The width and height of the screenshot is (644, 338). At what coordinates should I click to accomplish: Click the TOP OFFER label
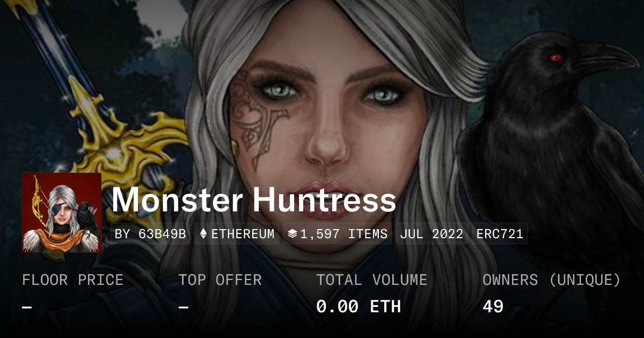(220, 280)
